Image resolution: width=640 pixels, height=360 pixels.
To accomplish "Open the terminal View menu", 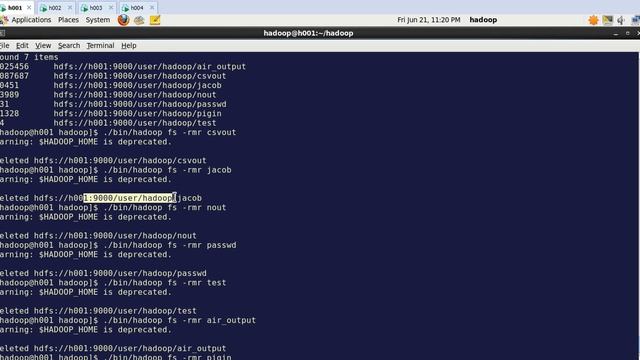I will [43, 46].
